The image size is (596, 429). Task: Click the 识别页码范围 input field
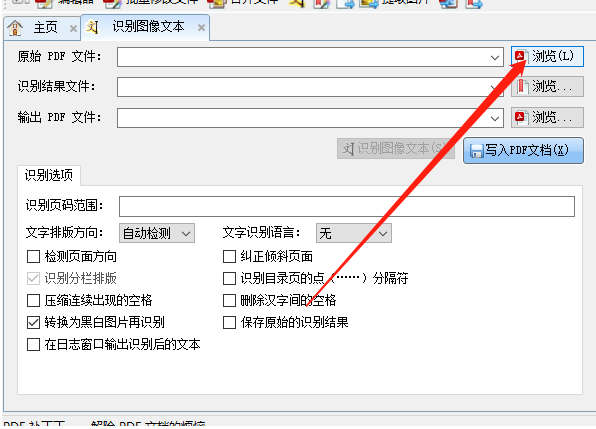click(x=347, y=206)
